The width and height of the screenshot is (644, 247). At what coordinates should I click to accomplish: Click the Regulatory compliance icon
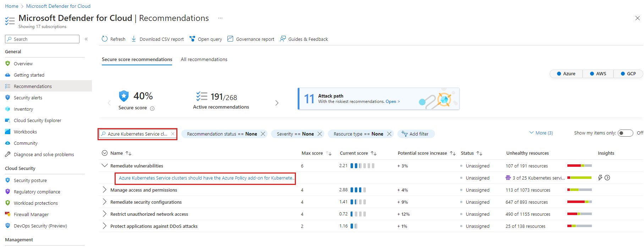tap(8, 192)
